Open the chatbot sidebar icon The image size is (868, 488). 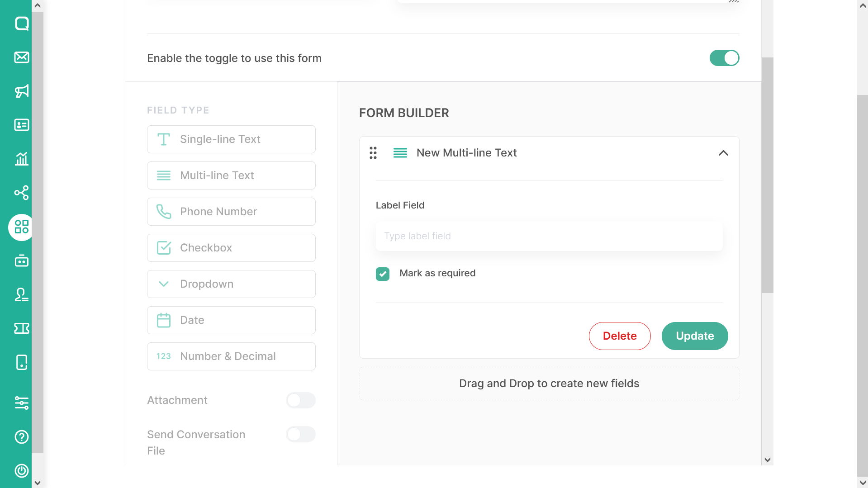[21, 261]
